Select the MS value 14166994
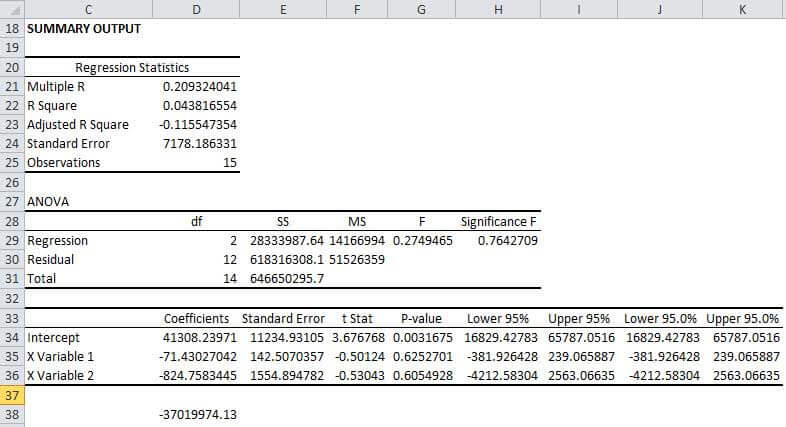786x427 pixels. [x=357, y=240]
